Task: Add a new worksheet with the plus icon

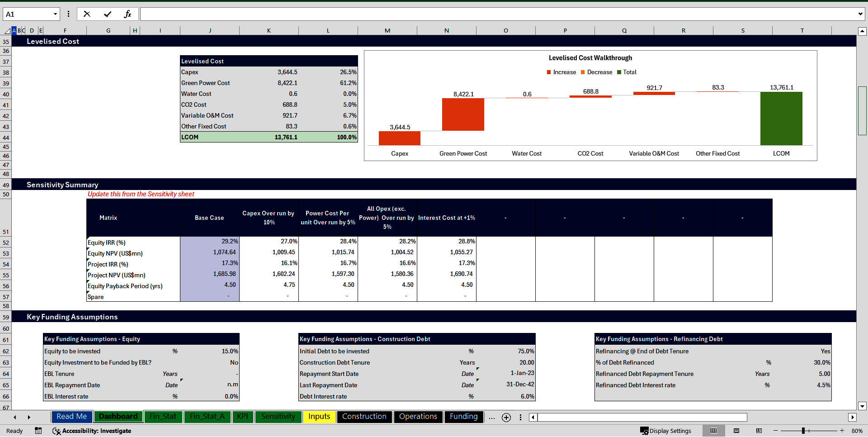Action: [x=506, y=417]
